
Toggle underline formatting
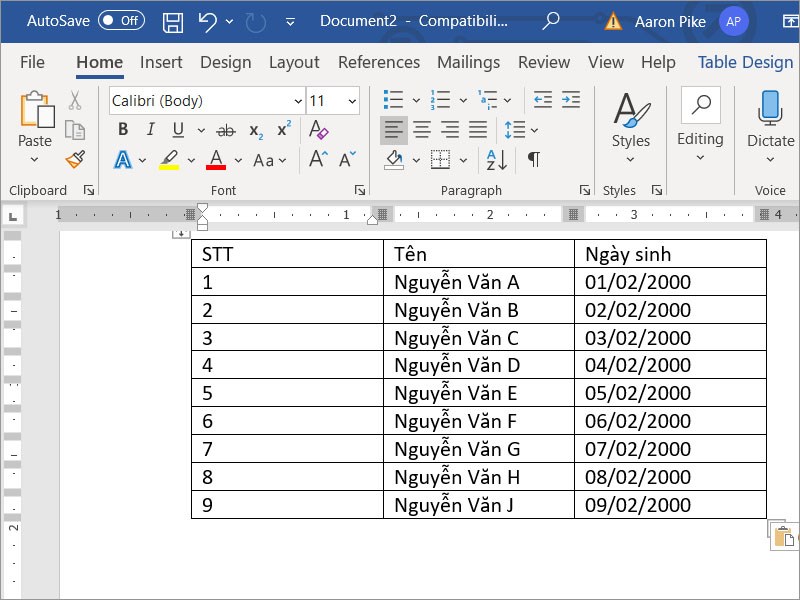click(178, 130)
